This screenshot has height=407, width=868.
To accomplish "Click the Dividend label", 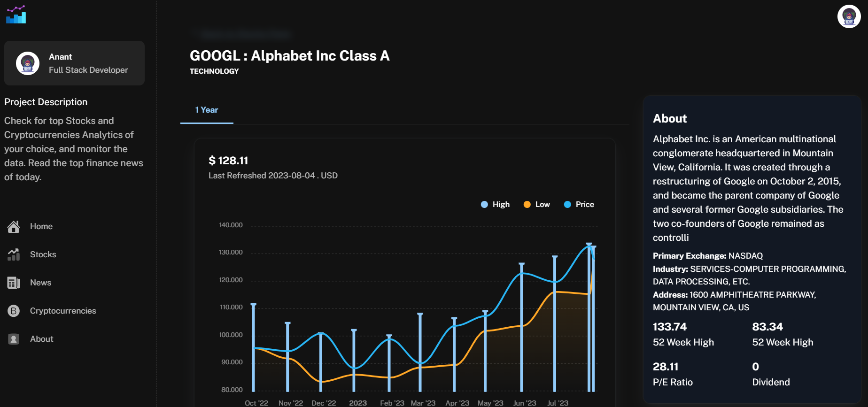I will (771, 382).
